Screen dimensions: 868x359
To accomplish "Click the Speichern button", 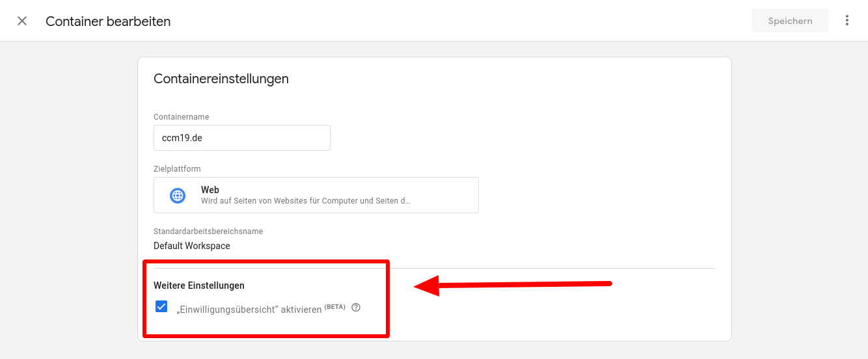I will (790, 21).
